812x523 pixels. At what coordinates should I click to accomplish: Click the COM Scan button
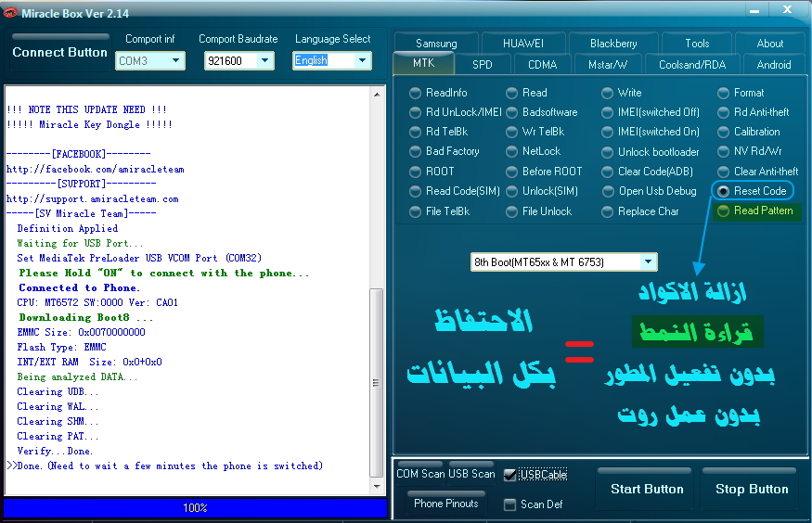click(419, 473)
